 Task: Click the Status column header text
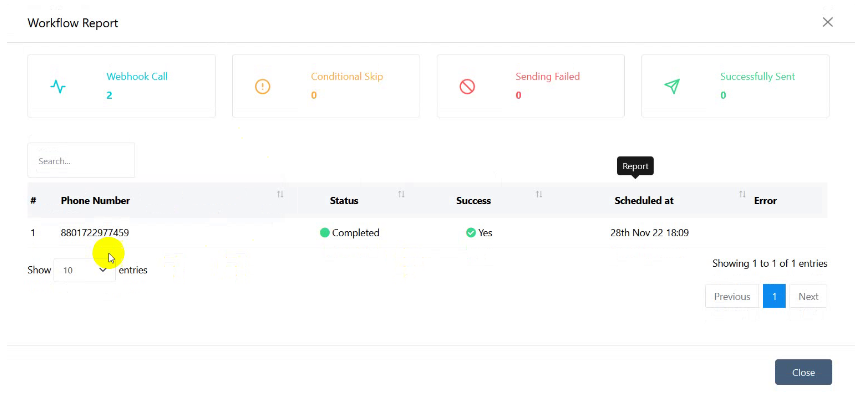pos(344,200)
